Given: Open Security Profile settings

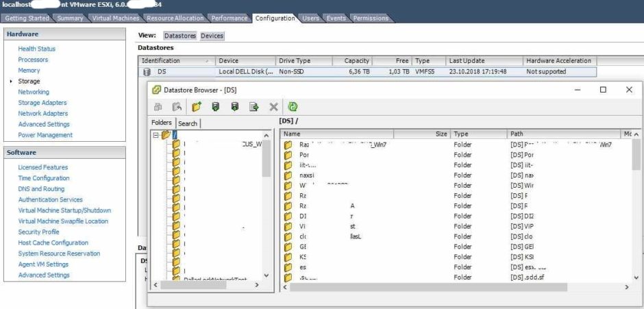Looking at the screenshot, I should tap(38, 232).
